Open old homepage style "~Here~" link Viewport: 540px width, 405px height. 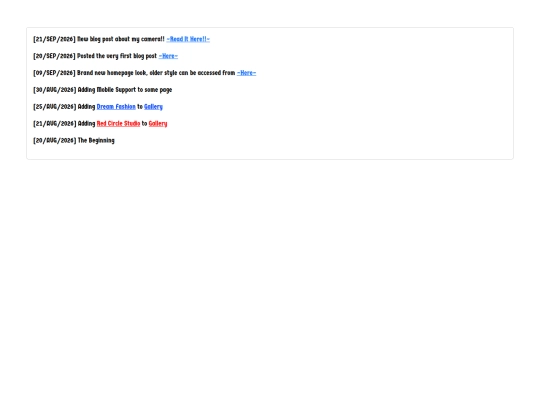point(246,73)
